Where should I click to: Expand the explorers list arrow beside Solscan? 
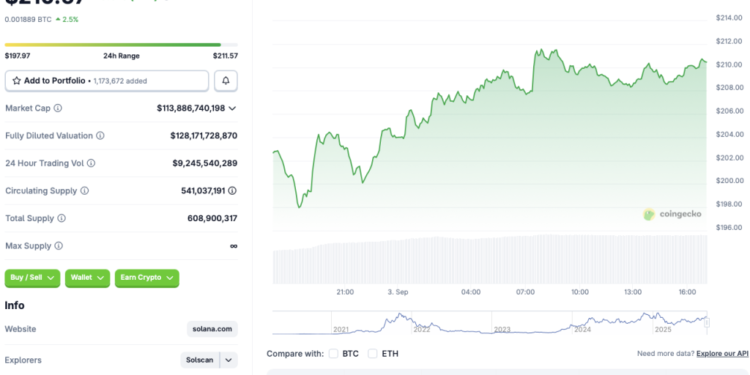pos(229,360)
